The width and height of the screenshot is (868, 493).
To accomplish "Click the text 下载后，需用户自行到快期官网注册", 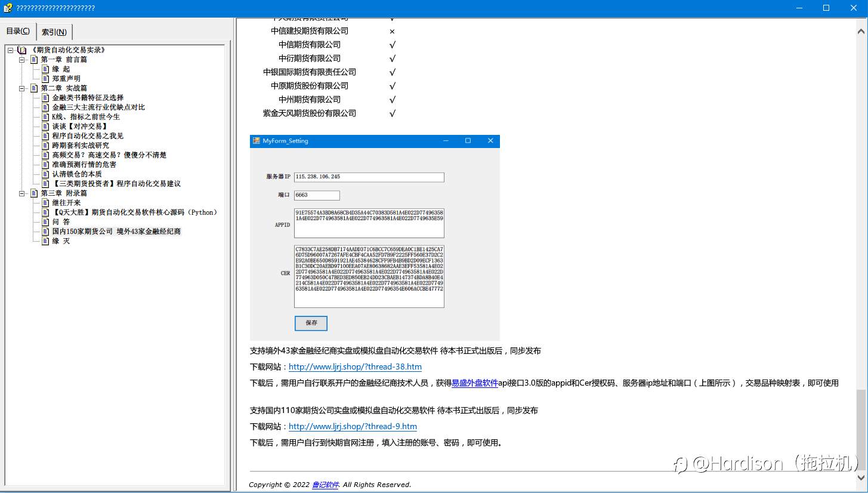I will point(376,443).
